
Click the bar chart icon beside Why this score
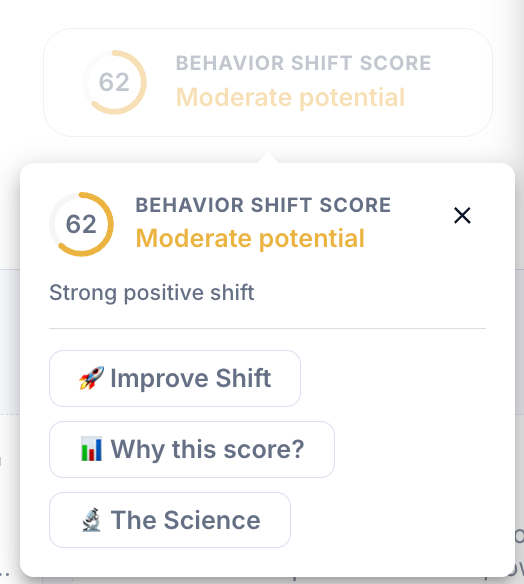click(x=91, y=449)
